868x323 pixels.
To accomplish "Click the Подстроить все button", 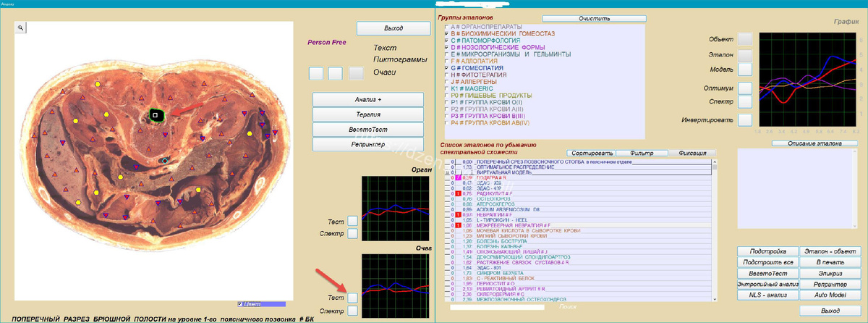I will click(x=768, y=262).
